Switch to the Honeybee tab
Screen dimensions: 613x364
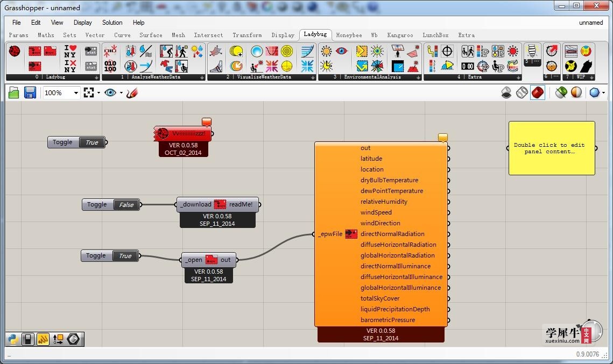pos(349,35)
